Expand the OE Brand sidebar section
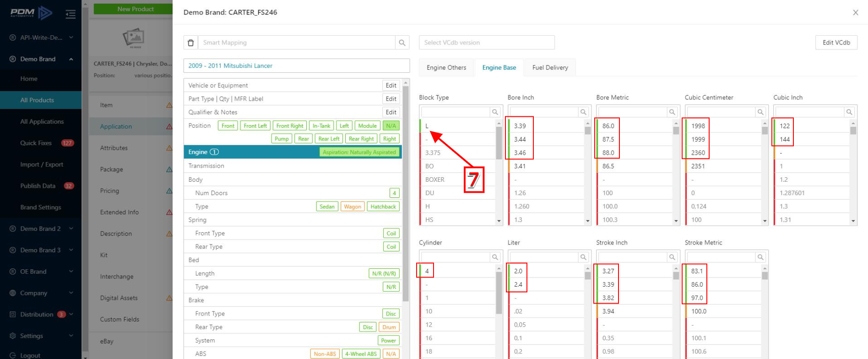This screenshot has width=868, height=359. click(71, 272)
